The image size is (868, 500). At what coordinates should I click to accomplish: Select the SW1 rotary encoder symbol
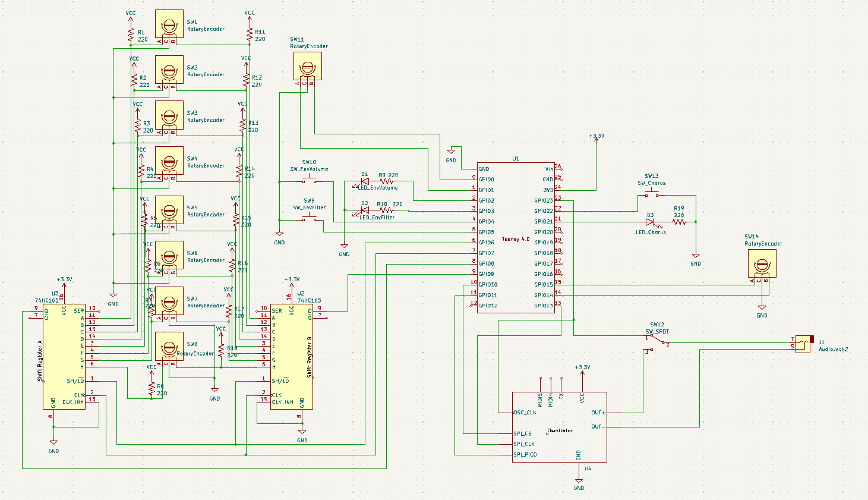(x=169, y=24)
